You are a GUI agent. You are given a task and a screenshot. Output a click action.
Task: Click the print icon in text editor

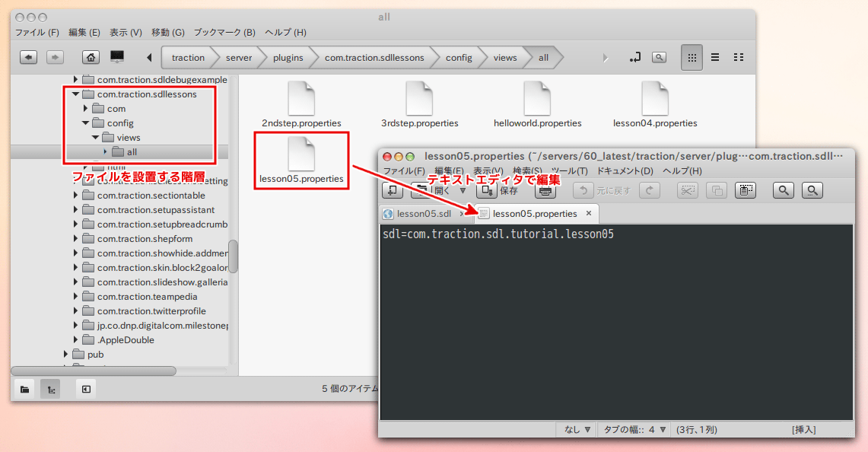tap(545, 190)
